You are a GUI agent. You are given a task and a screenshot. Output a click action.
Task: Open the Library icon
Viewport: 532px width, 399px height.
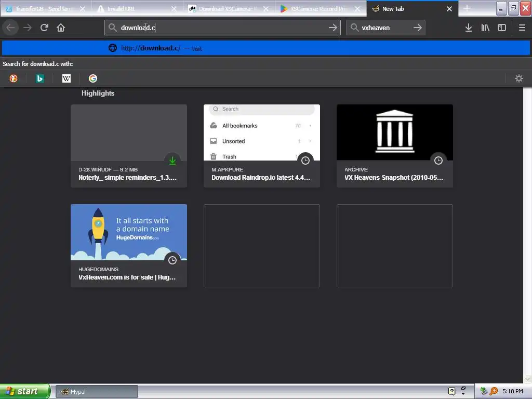[x=485, y=28]
